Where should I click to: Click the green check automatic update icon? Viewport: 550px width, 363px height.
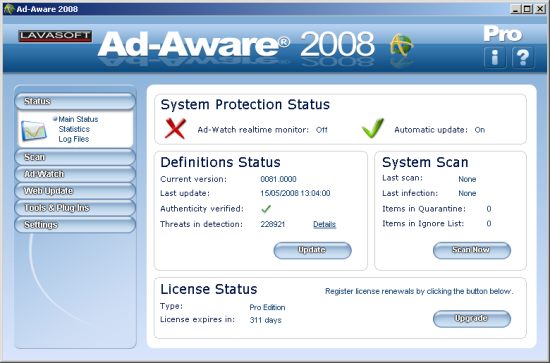pos(373,128)
